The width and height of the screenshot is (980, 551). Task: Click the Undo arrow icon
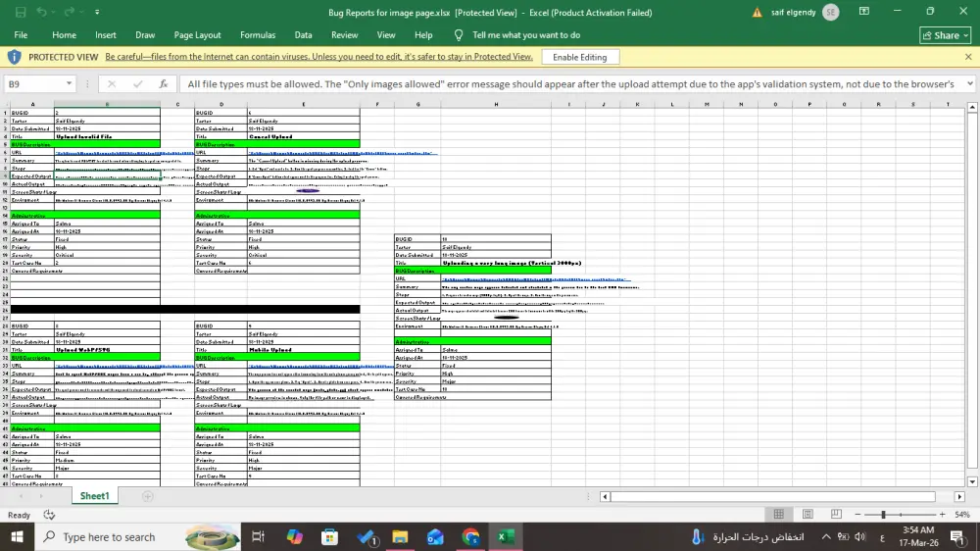tap(41, 12)
